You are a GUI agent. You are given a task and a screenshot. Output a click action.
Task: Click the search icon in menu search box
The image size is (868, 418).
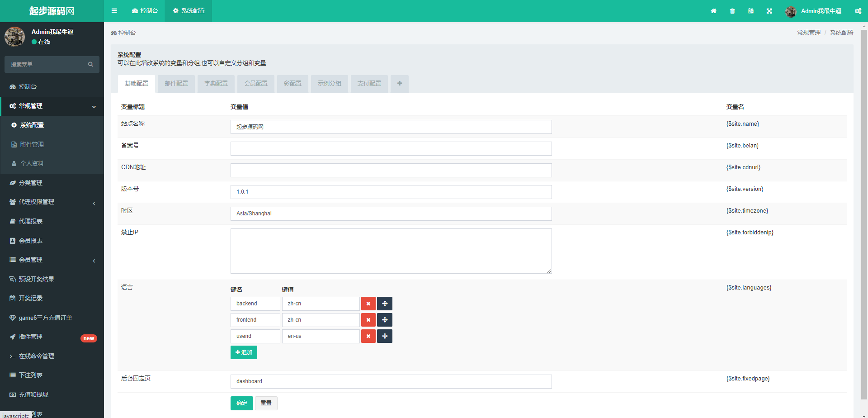pos(90,65)
